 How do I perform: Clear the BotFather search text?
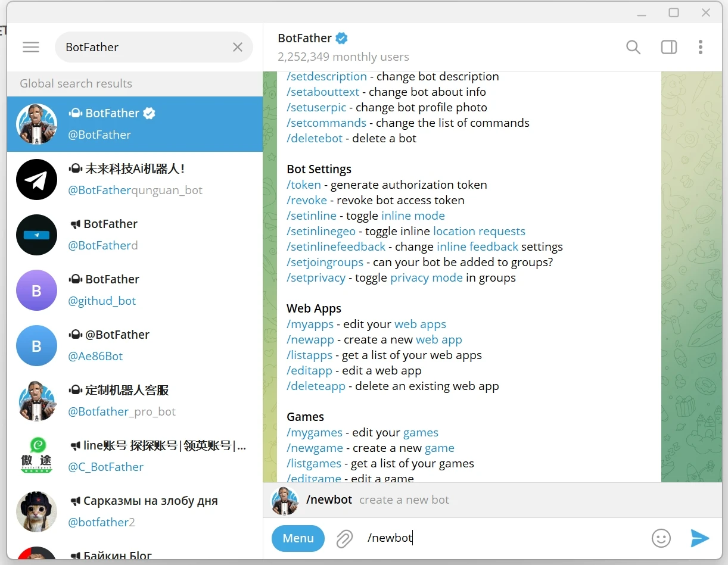point(238,47)
